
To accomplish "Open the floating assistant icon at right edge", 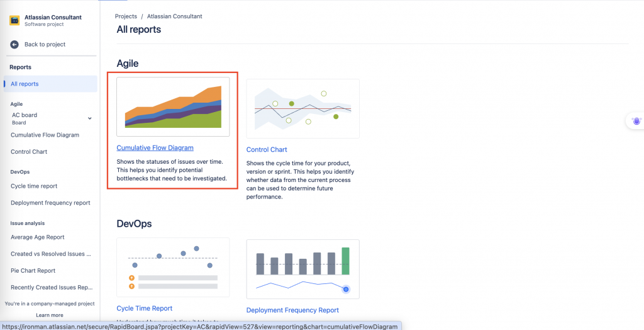I will pos(637,121).
